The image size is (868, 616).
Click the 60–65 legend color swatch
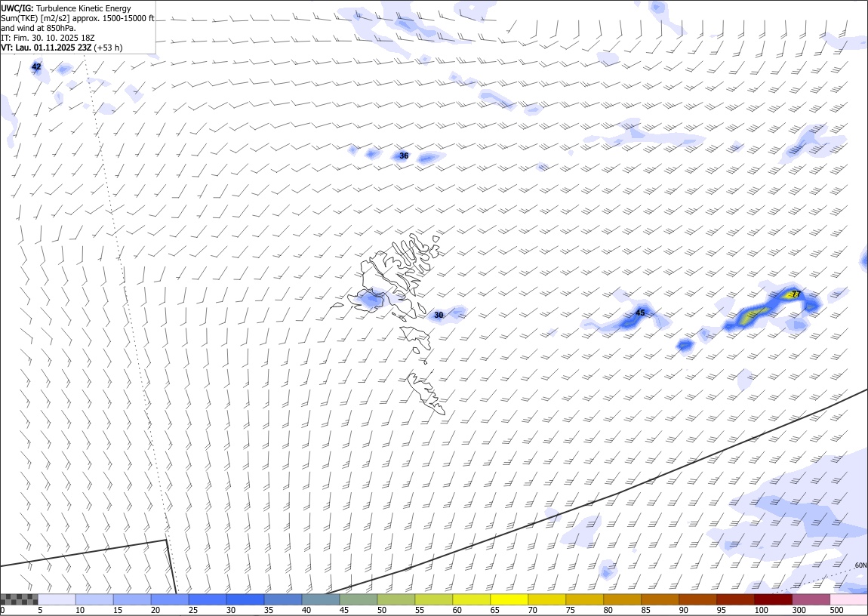pos(471,599)
